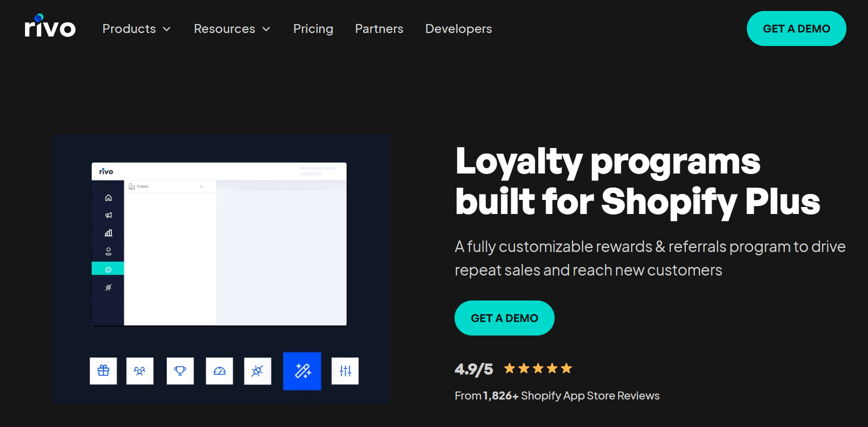868x427 pixels.
Task: Click the trophy VIP tiers icon
Action: [x=180, y=371]
